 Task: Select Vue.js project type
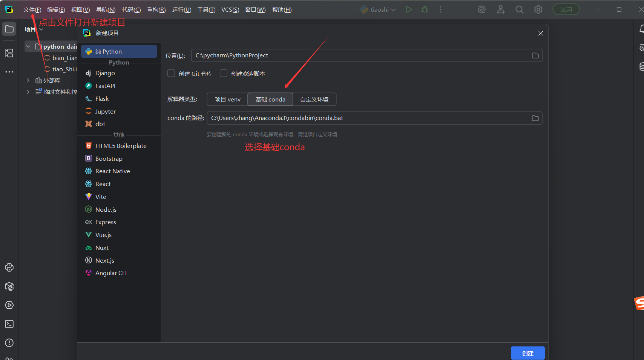pyautogui.click(x=119, y=235)
